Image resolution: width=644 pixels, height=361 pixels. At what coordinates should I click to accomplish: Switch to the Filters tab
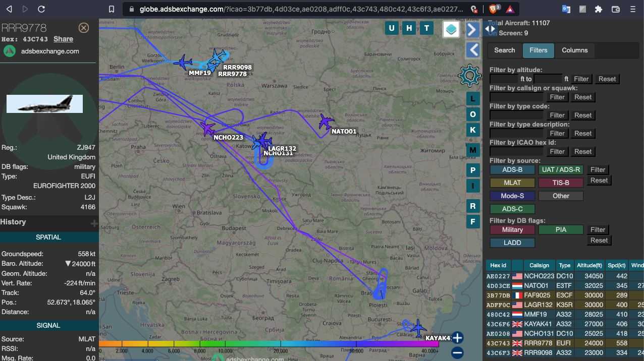[539, 50]
